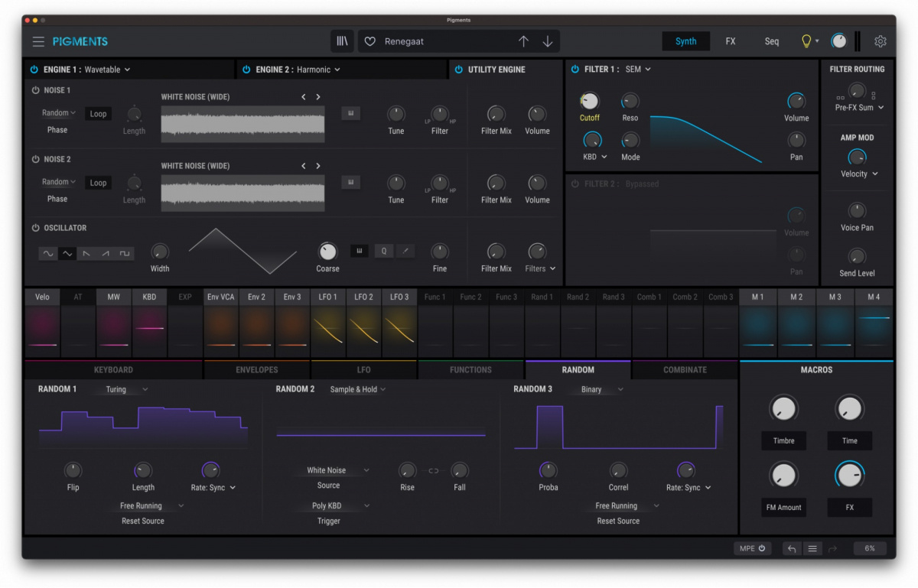
Task: Click the Loop button on Noise 1
Action: tap(98, 113)
